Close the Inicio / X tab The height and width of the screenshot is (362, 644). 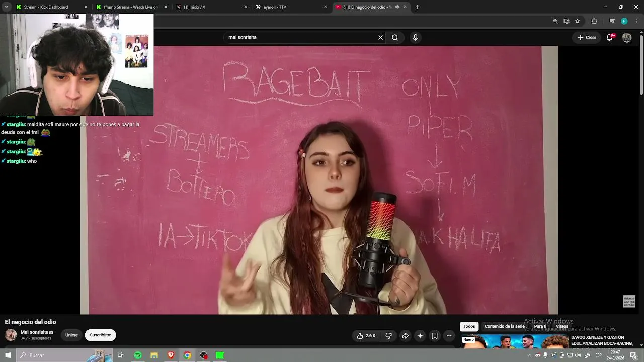[246, 7]
